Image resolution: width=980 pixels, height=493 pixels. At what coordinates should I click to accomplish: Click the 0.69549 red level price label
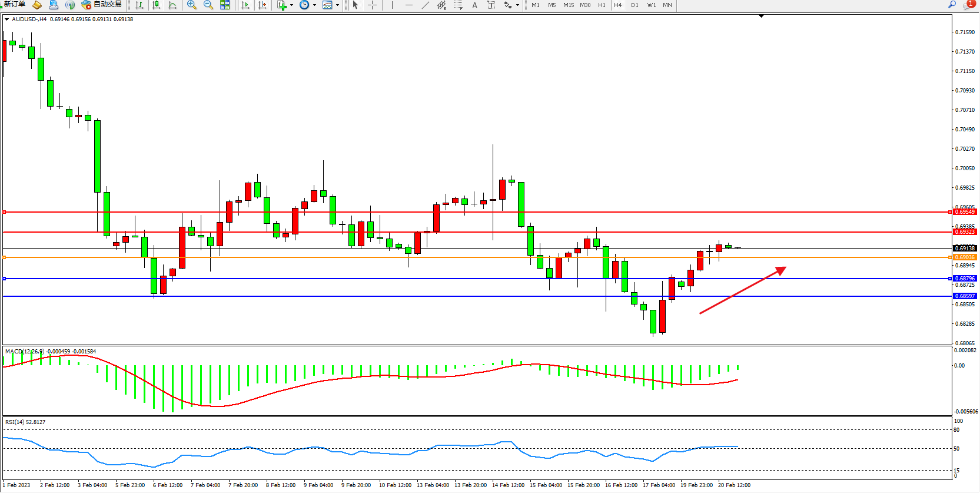[x=965, y=212]
